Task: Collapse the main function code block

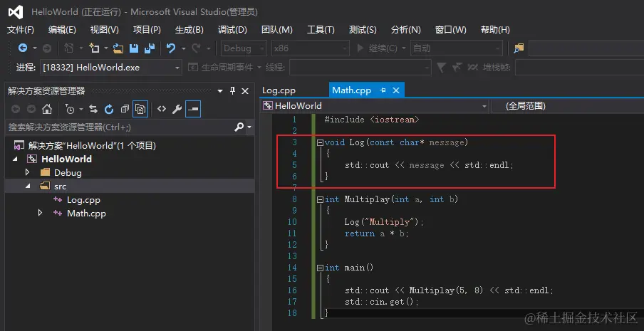Action: click(x=320, y=268)
